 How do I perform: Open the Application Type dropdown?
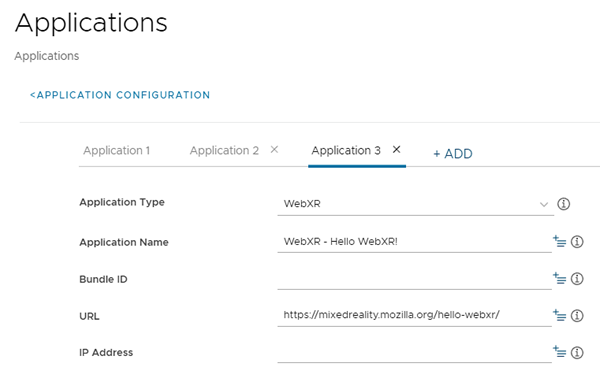(416, 204)
